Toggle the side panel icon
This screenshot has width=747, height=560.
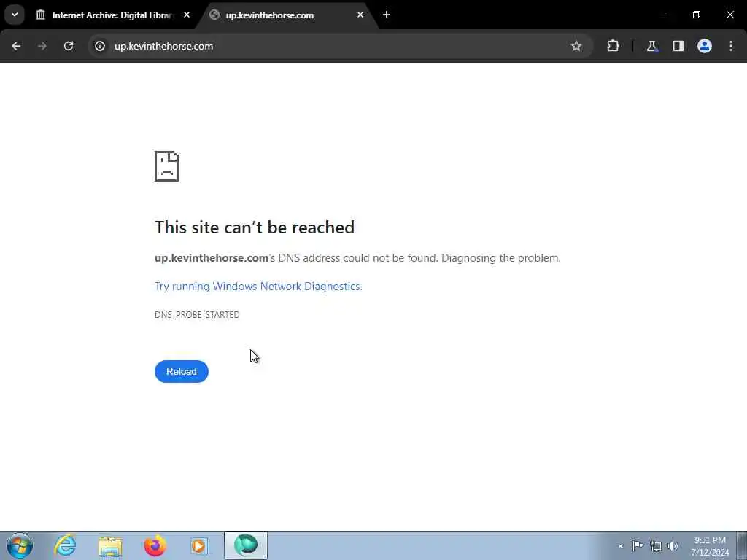[678, 46]
